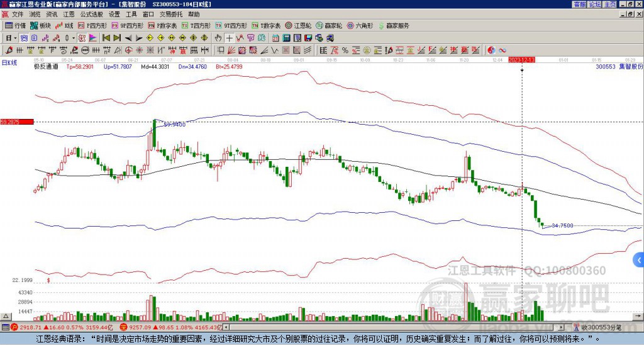Open the 9T四方形 tool

pyautogui.click(x=231, y=25)
